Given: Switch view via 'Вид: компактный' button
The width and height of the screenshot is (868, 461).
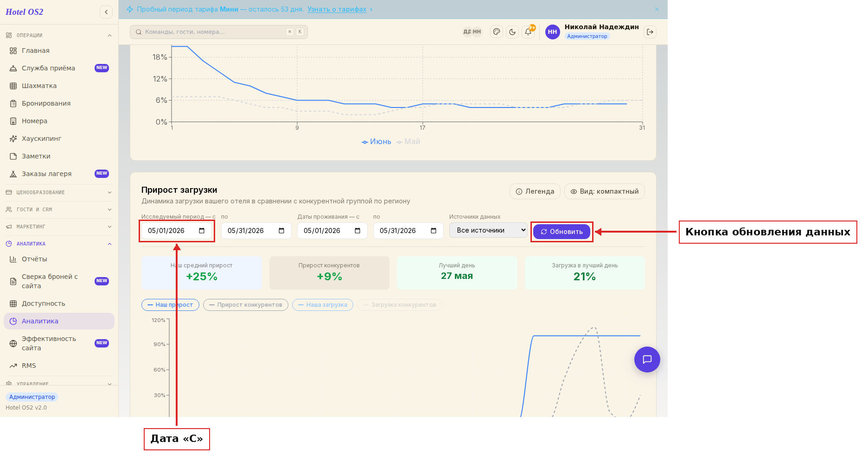Looking at the screenshot, I should tap(605, 191).
